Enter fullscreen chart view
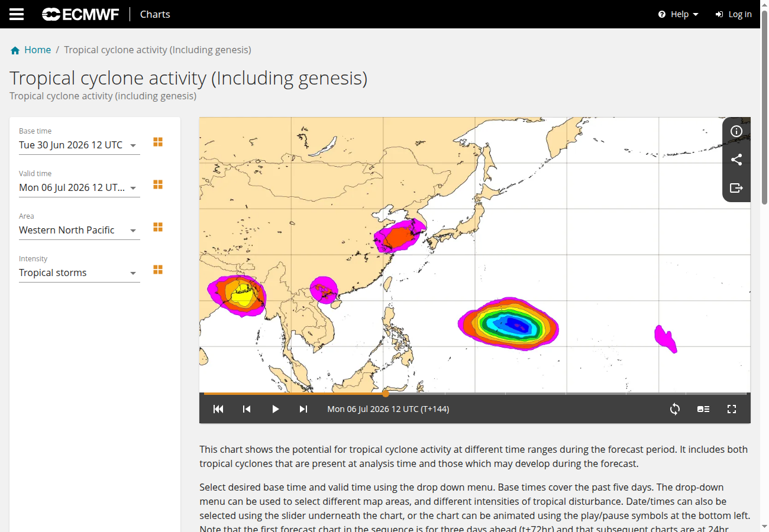 coord(732,409)
